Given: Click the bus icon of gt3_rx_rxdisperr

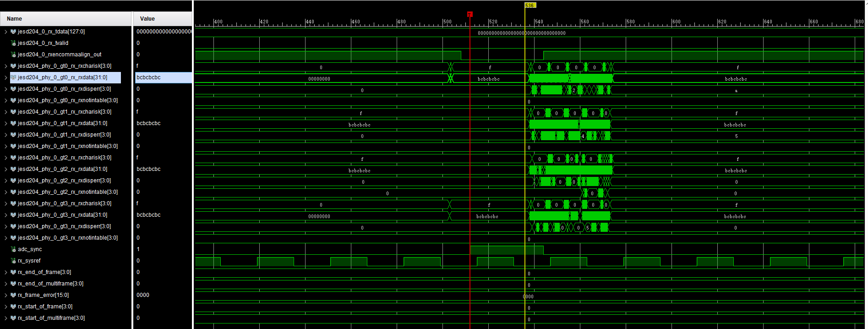Looking at the screenshot, I should pyautogui.click(x=13, y=226).
